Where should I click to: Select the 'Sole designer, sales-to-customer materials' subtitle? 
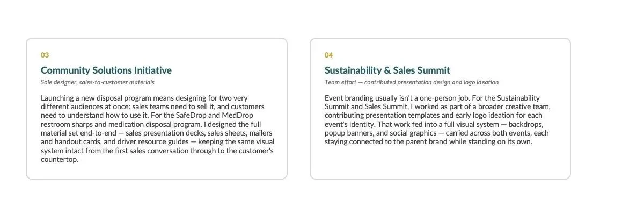click(x=98, y=82)
